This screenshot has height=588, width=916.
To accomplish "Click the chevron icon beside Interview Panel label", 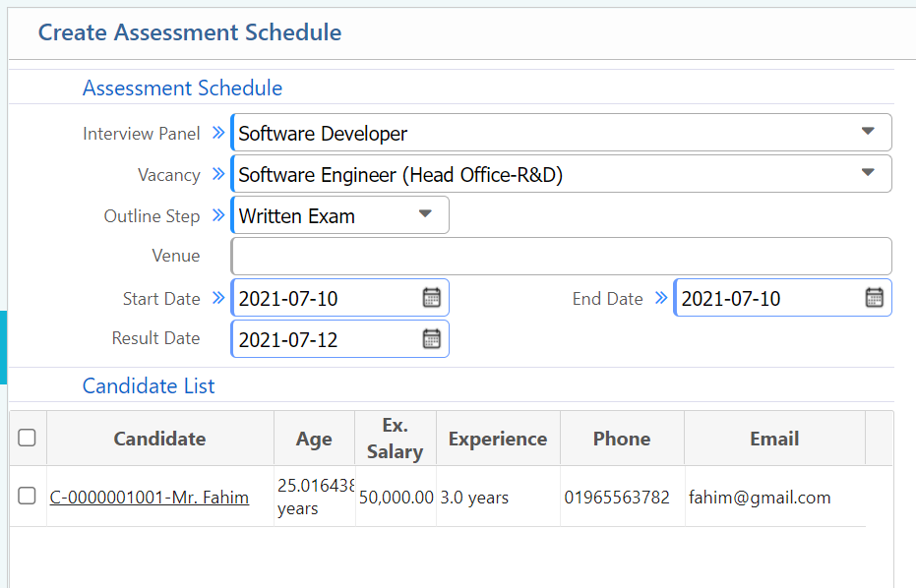I will 218,132.
